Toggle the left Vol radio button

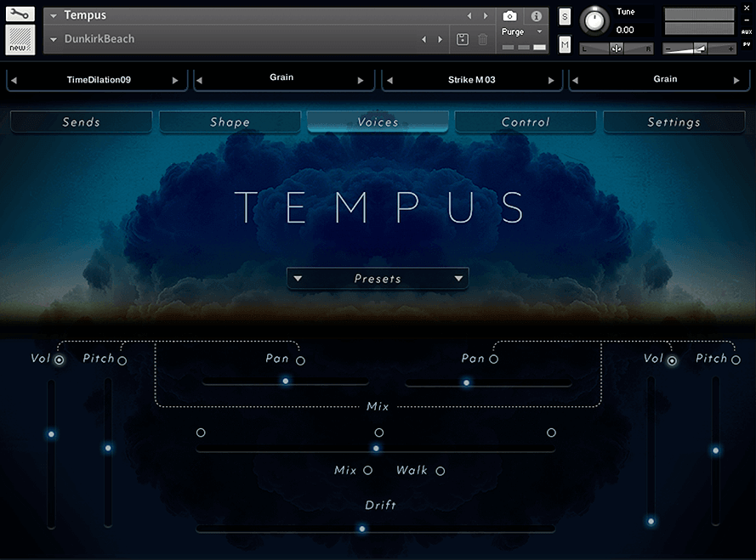(60, 360)
